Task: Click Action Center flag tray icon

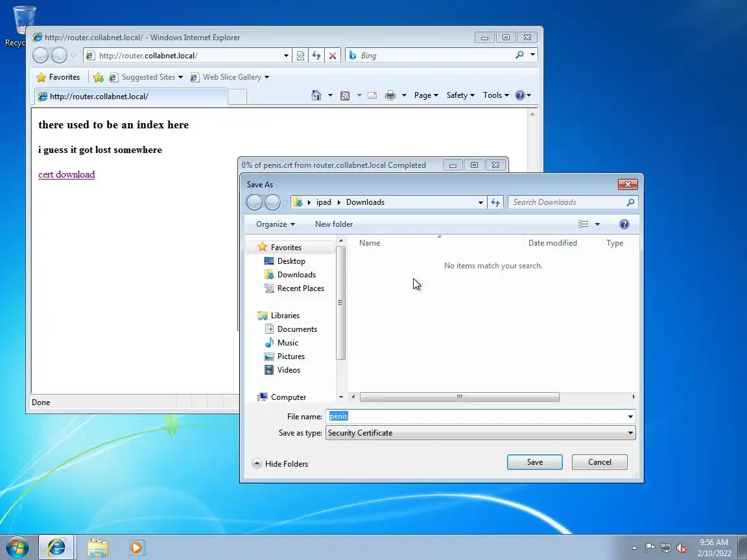Action: coord(650,548)
